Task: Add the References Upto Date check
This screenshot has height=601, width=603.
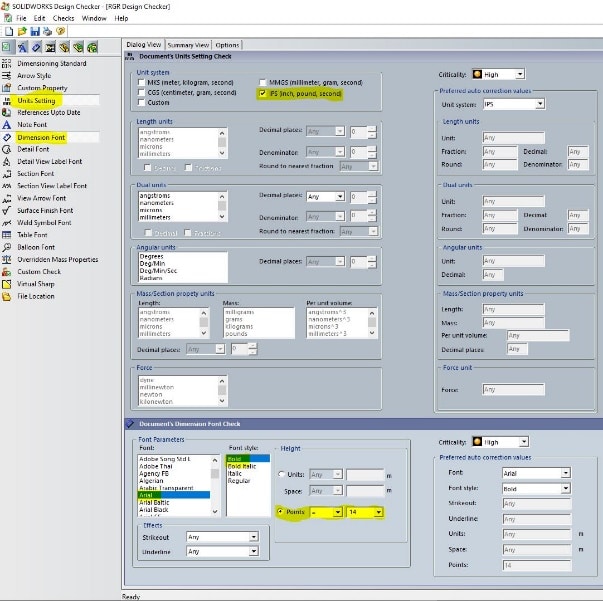Action: (x=48, y=113)
